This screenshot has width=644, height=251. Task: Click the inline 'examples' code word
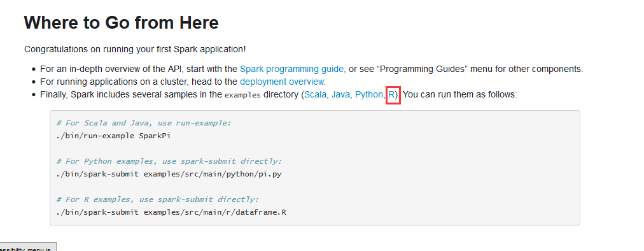click(x=242, y=95)
